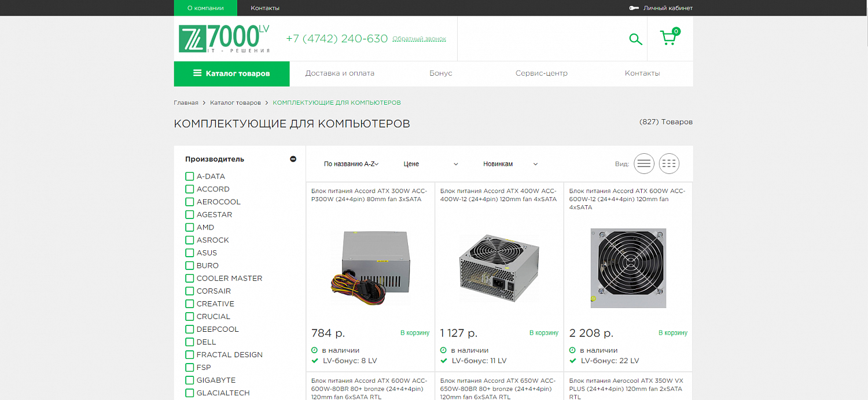The image size is (868, 400).
Task: Open the Цене sort dropdown
Action: coord(431,164)
